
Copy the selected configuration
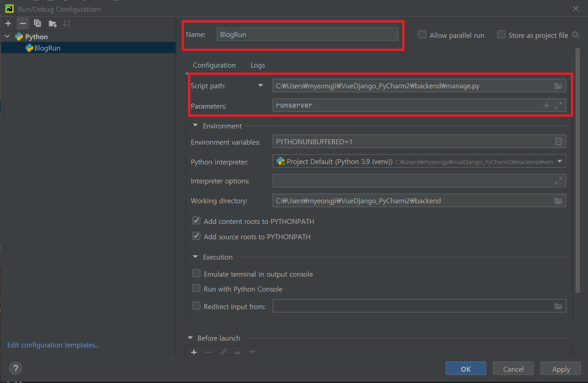[37, 23]
